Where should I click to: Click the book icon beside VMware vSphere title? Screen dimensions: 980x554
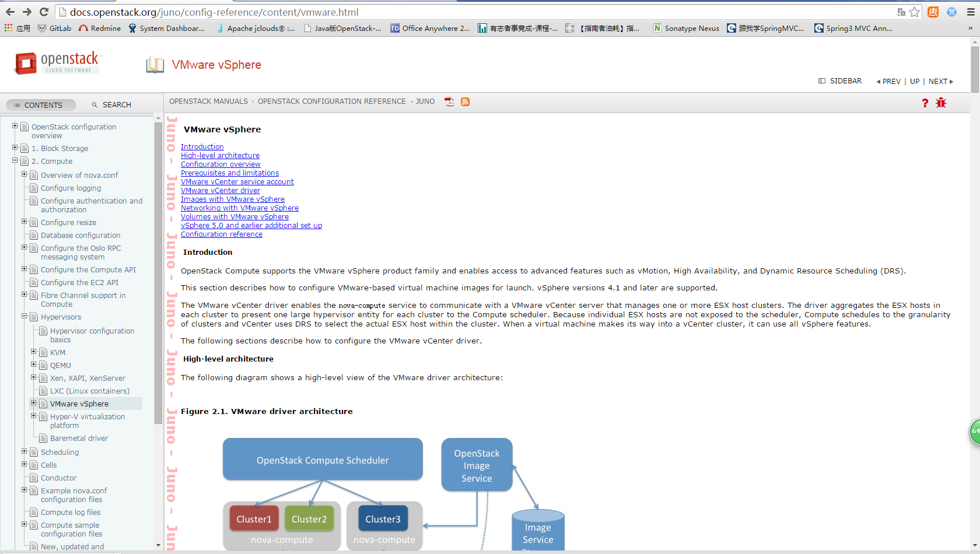click(x=155, y=65)
